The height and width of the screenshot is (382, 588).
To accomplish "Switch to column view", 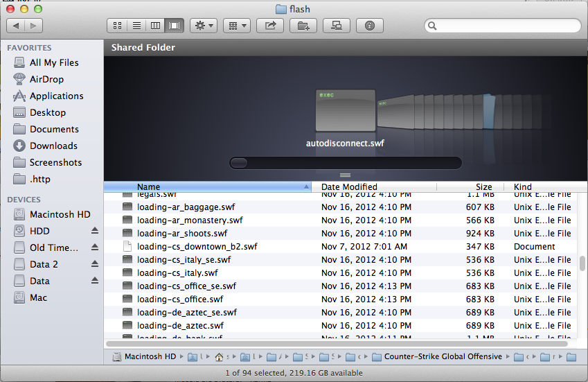I will point(155,26).
